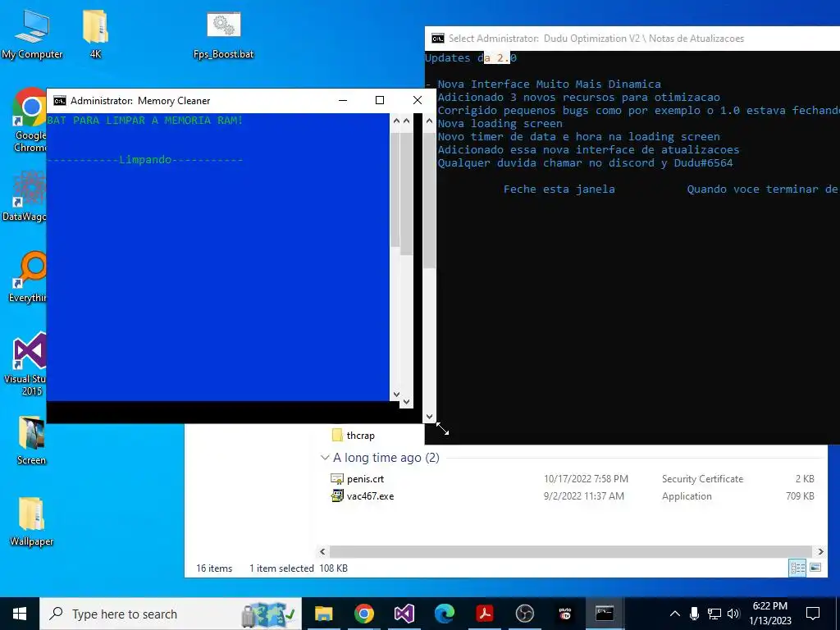This screenshot has width=840, height=630.
Task: Open the volume control tray icon
Action: pos(733,614)
